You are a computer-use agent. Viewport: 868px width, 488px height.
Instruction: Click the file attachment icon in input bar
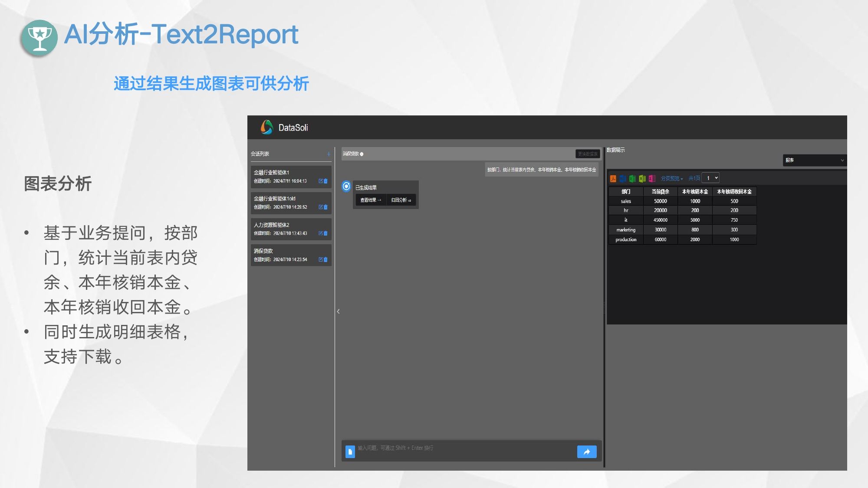350,452
